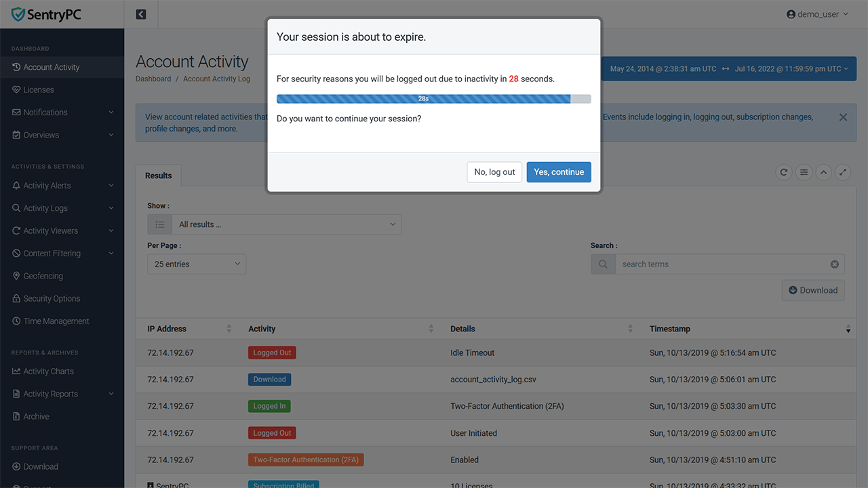Open the results options list icon
Screen dimensions: 868x488
[804, 172]
